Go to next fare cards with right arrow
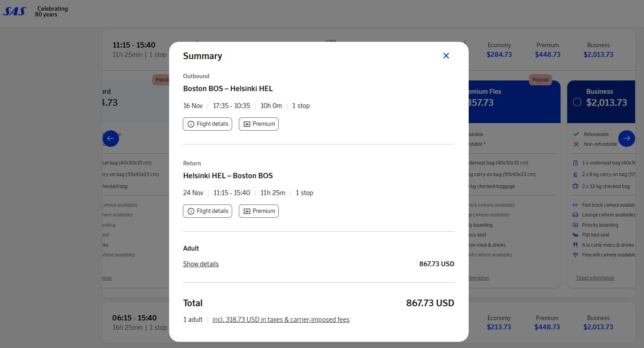Image resolution: width=644 pixels, height=348 pixels. pos(626,138)
